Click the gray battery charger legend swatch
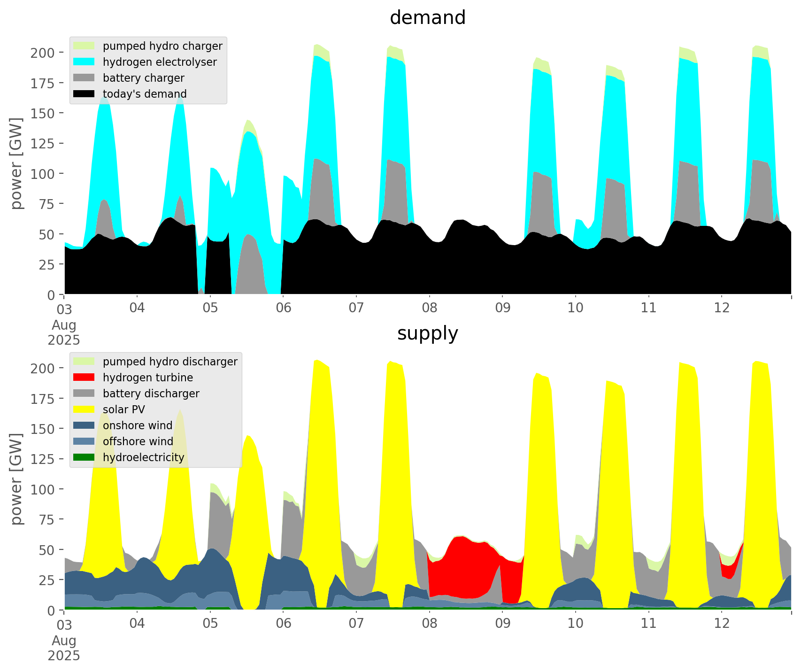The height and width of the screenshot is (672, 801). 84,78
